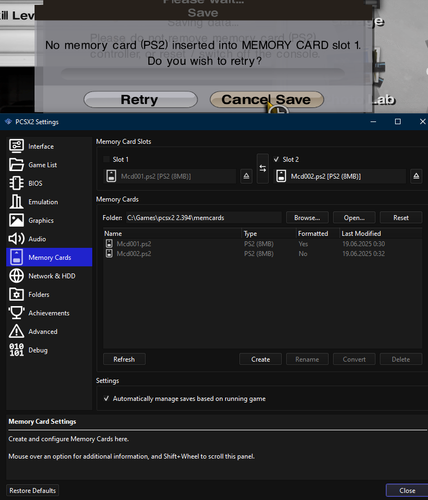The height and width of the screenshot is (500, 428).
Task: Maximize the PCSX2 Settings window
Action: 398,122
